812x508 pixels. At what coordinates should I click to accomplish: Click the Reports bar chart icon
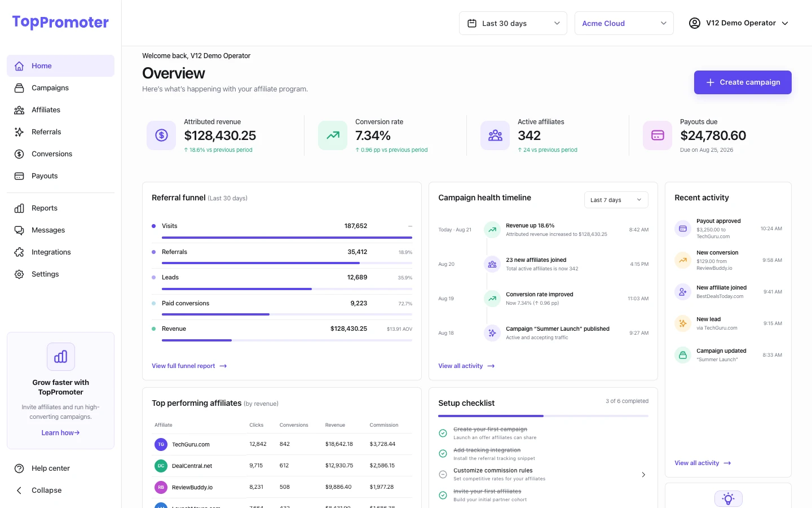[19, 208]
